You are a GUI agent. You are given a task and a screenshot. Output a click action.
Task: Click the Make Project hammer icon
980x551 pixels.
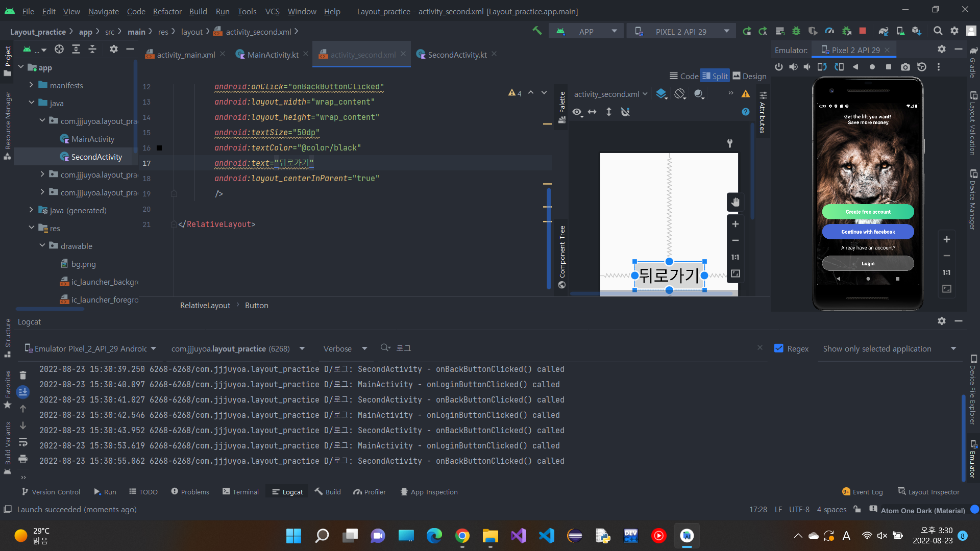click(536, 31)
